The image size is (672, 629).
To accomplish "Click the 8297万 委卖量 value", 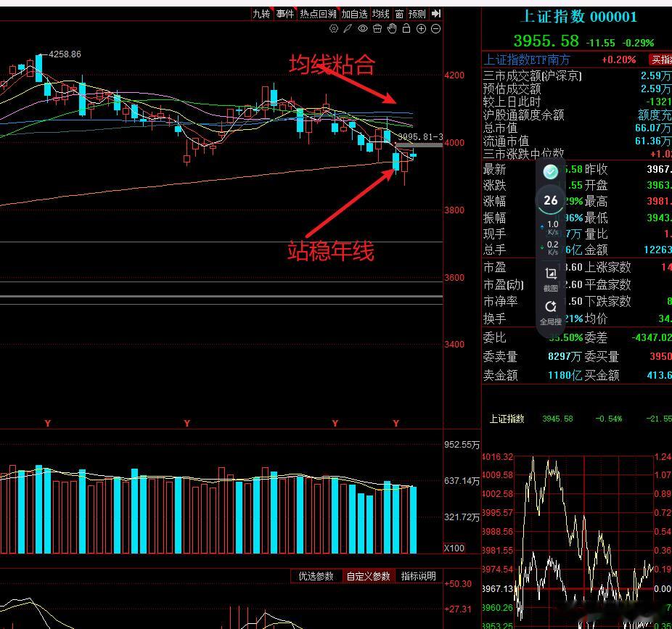I will pyautogui.click(x=565, y=356).
